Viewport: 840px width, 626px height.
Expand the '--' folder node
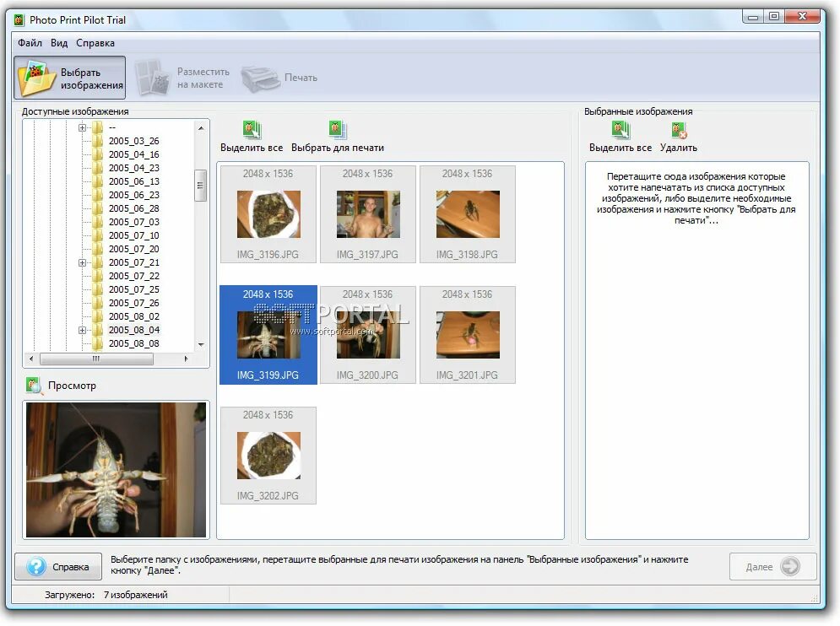pyautogui.click(x=82, y=127)
